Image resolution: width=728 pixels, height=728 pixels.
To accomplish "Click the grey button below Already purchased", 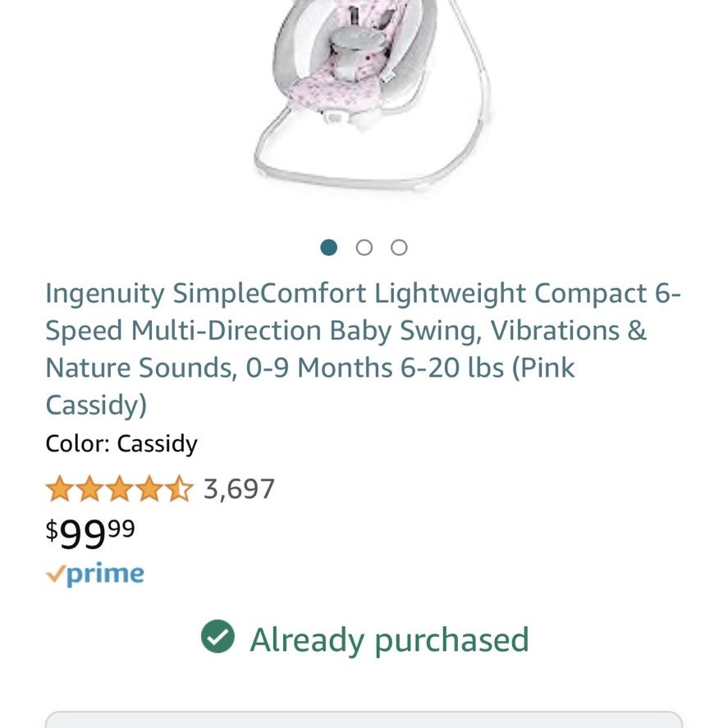I will pyautogui.click(x=364, y=719).
